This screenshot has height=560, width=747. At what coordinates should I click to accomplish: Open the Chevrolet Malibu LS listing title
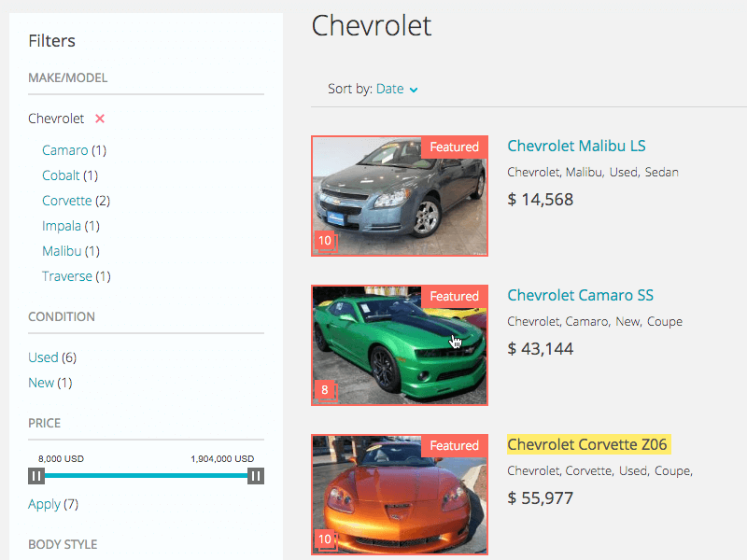pos(576,147)
